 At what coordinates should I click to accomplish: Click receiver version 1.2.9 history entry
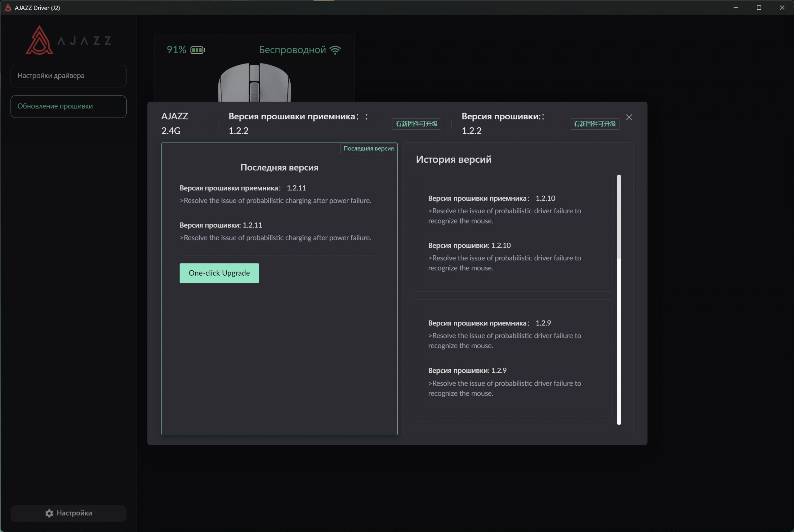pos(489,323)
